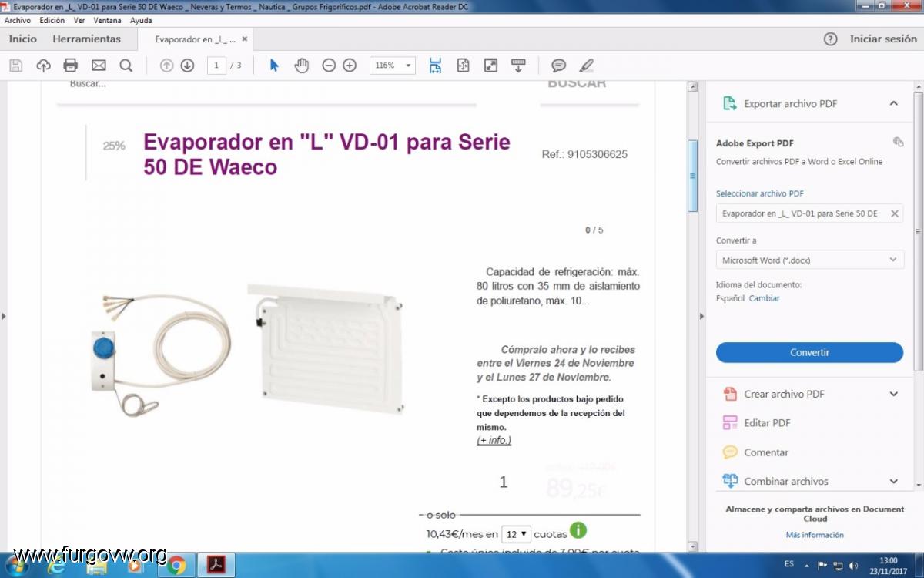Image resolution: width=924 pixels, height=578 pixels.
Task: Click Iniciar sesión to sign in
Action: [883, 39]
